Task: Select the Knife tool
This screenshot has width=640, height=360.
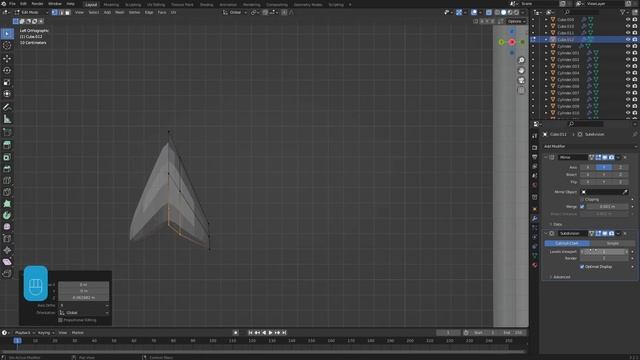Action: (7, 192)
